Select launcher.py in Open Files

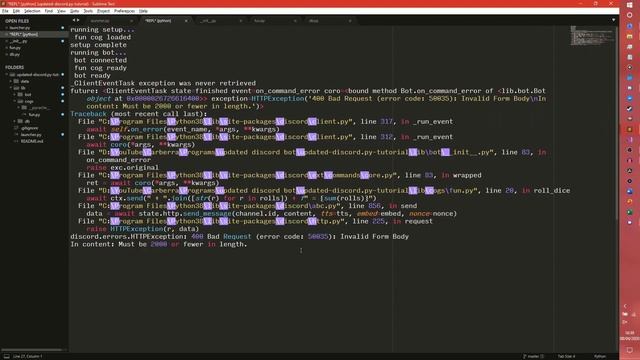[x=34, y=28]
